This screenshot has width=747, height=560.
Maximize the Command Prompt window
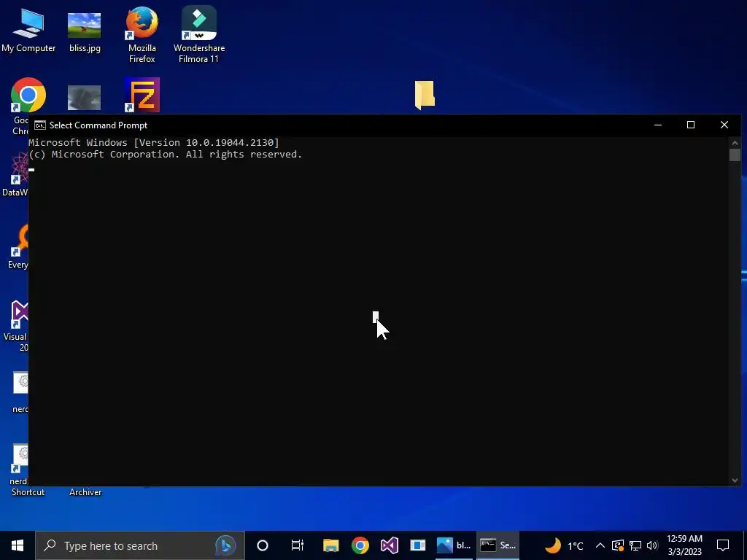click(x=691, y=125)
